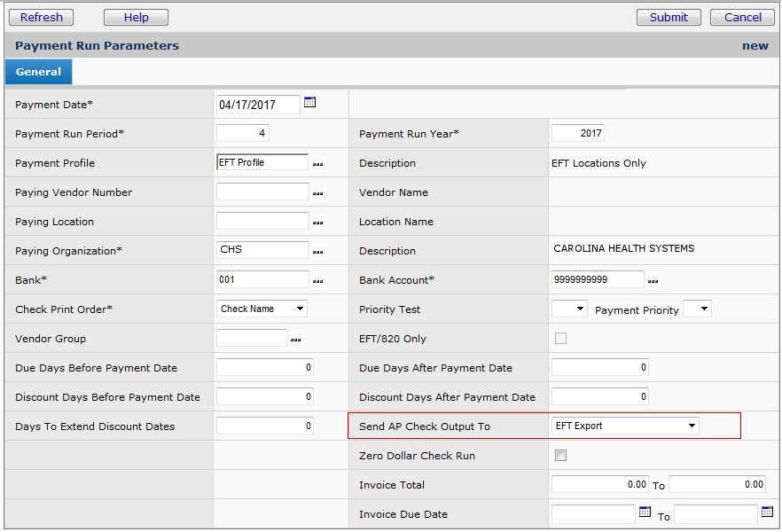Viewport: 782px width, 532px height.
Task: Open lookup for Paying Location field
Action: click(317, 223)
